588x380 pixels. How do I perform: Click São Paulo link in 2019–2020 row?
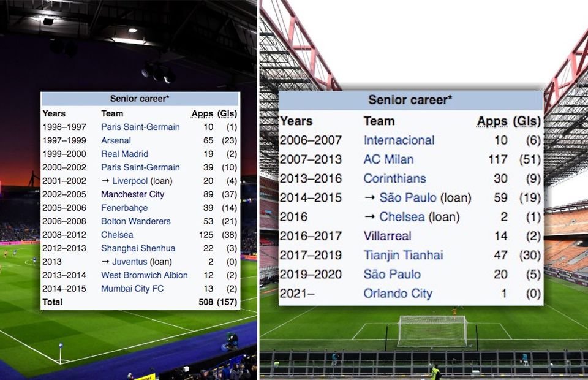coord(392,274)
